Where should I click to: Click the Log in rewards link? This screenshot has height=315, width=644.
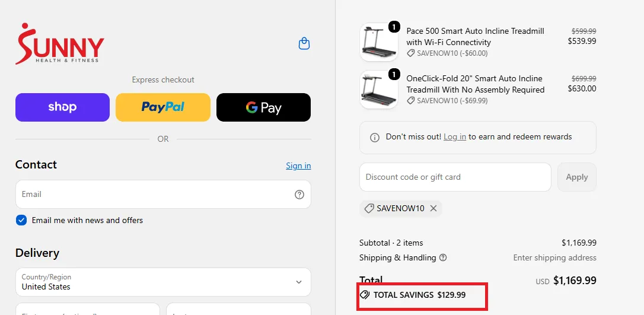coord(455,137)
